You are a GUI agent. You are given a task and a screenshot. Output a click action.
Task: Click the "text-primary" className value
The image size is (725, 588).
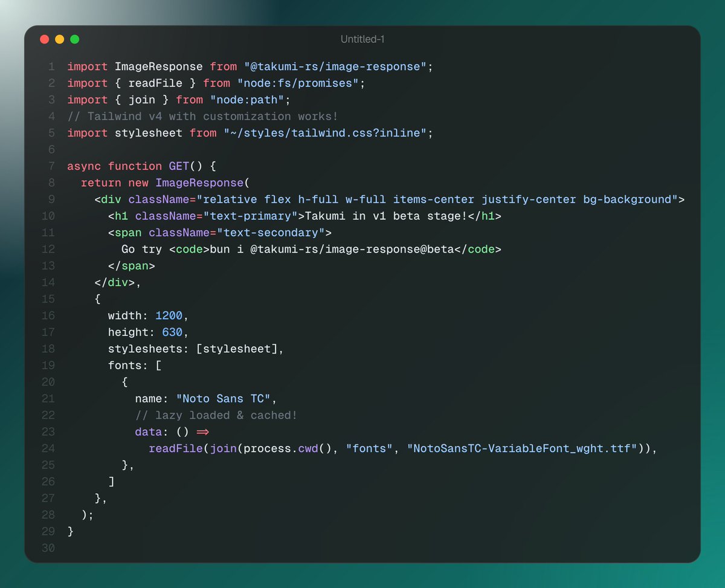[x=250, y=216]
